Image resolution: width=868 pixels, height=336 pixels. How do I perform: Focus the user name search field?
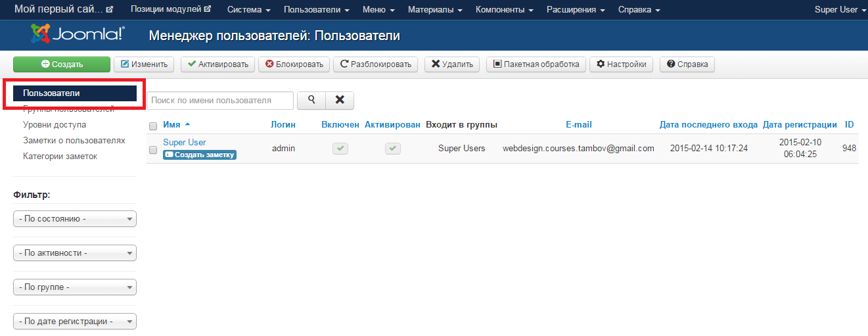[x=219, y=100]
